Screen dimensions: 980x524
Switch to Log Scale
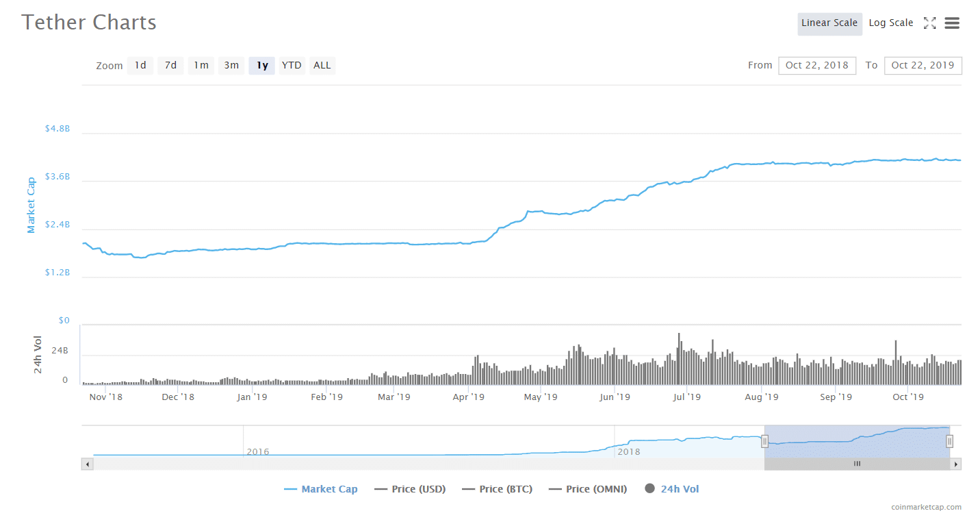890,23
